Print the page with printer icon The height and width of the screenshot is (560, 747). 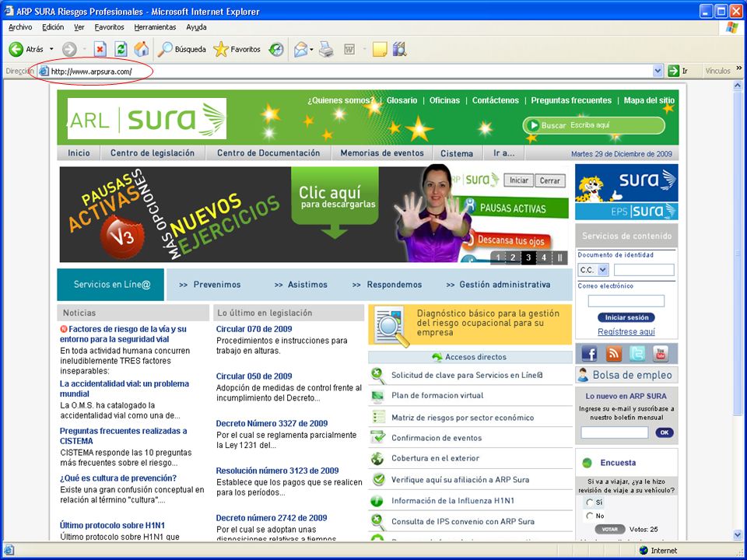coord(326,49)
